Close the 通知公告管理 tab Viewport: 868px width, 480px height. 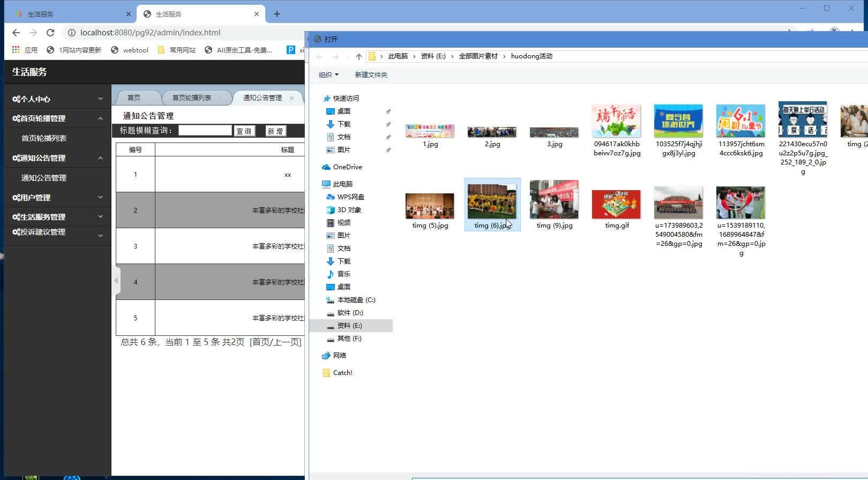click(x=291, y=98)
